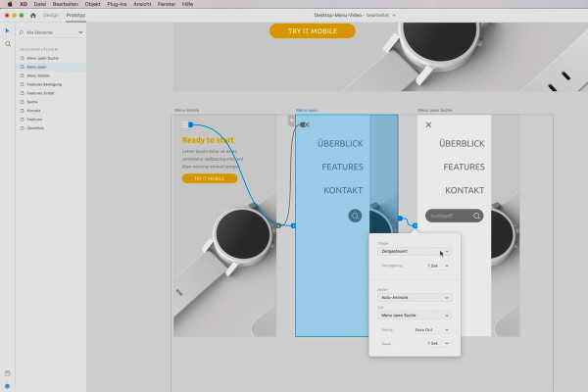
Task: Select the Features Bewegung artboard row
Action: 51,84
